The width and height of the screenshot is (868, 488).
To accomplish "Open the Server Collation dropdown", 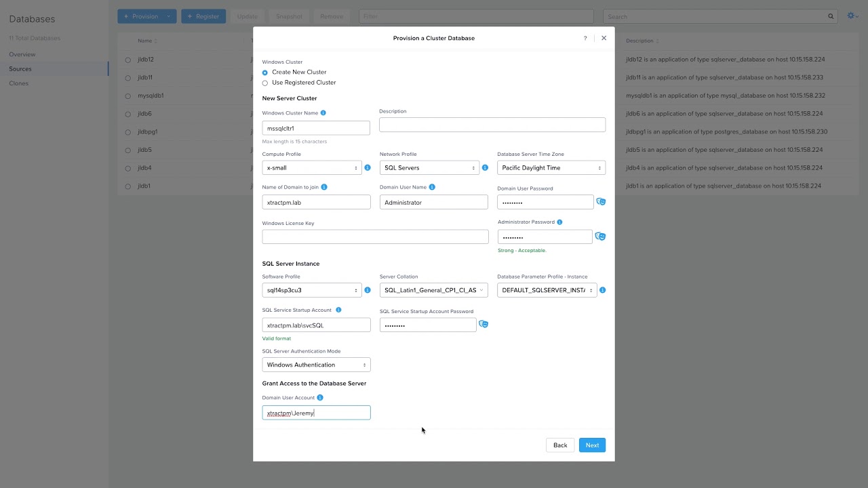I will (434, 290).
